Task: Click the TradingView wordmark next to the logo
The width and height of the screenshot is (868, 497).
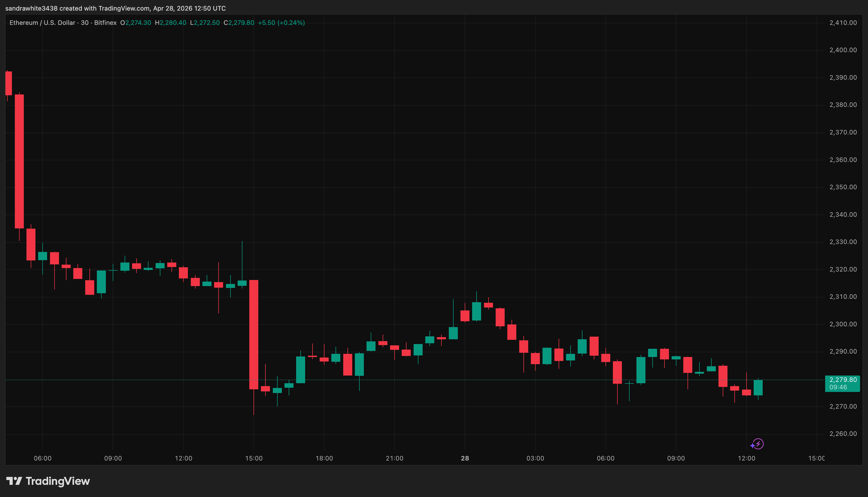Action: 57,481
